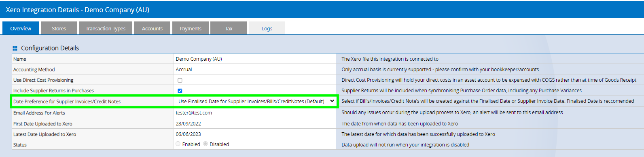Open the Payments tab
The image size is (644, 157).
(x=190, y=28)
